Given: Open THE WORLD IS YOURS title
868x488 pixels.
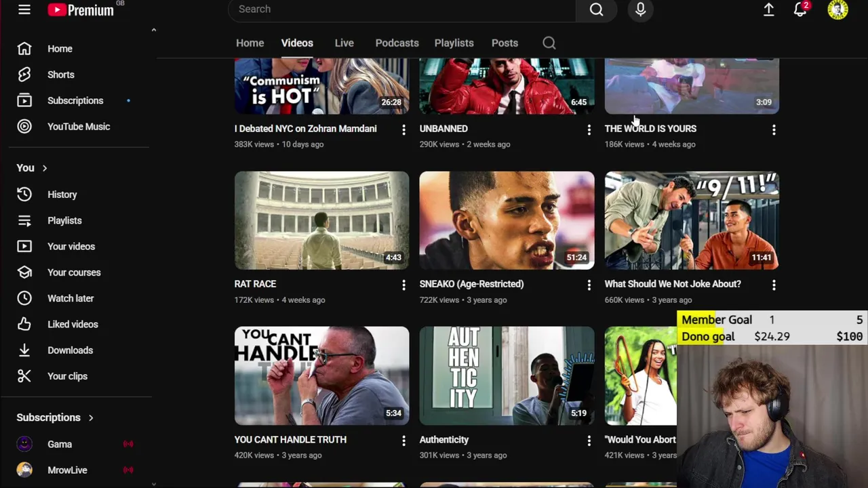Looking at the screenshot, I should pyautogui.click(x=650, y=129).
